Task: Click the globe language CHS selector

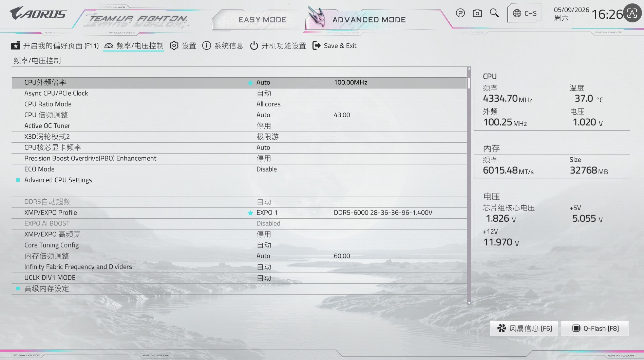Action: click(x=525, y=13)
